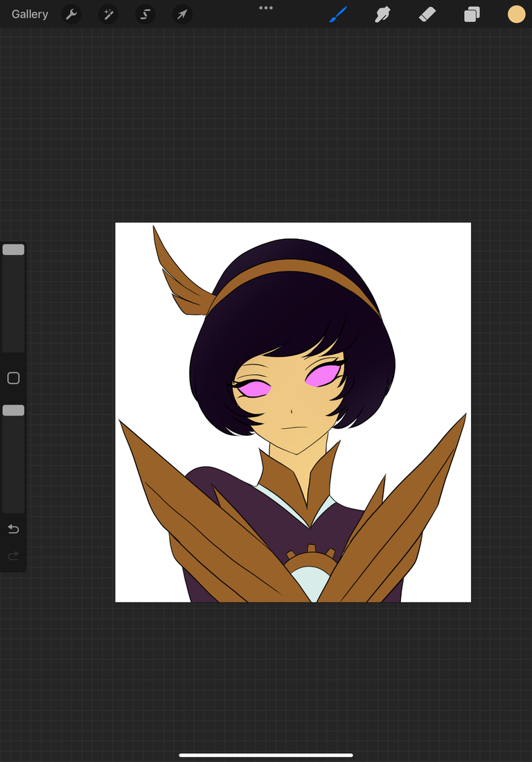Open the Adjustments magic wand menu
532x762 pixels.
click(108, 14)
